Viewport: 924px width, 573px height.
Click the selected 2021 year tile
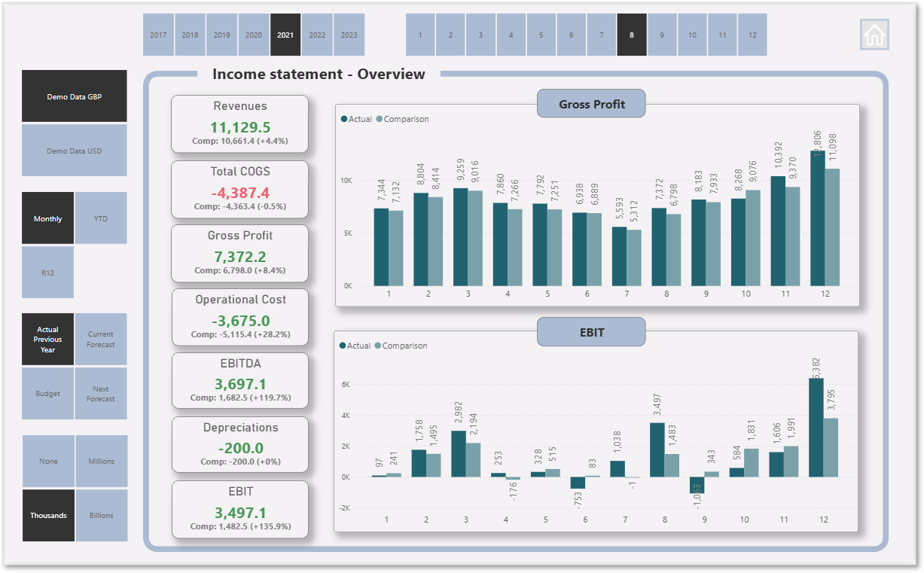point(285,35)
